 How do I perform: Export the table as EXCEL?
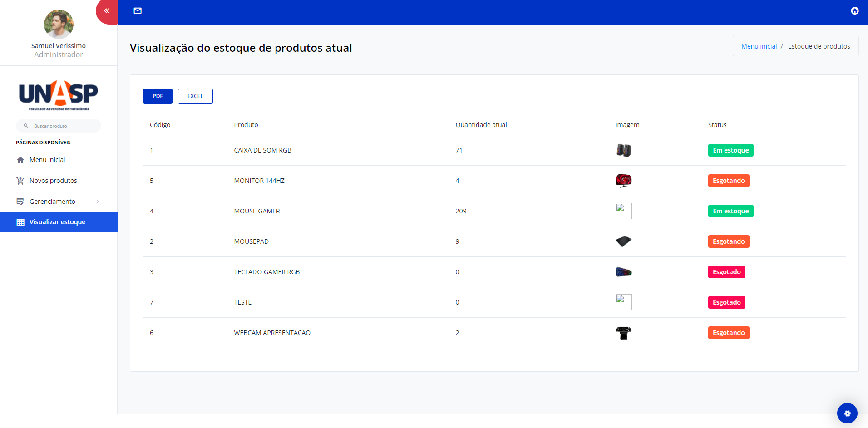coord(195,96)
